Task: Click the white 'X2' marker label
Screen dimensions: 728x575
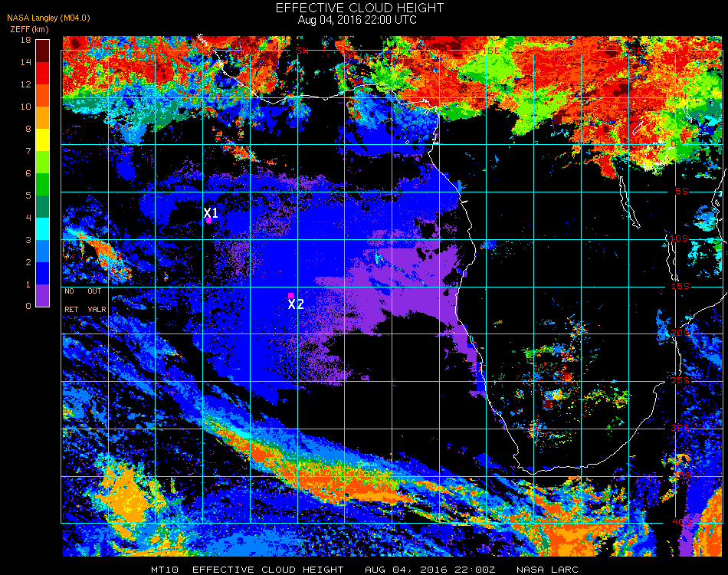Action: [296, 304]
